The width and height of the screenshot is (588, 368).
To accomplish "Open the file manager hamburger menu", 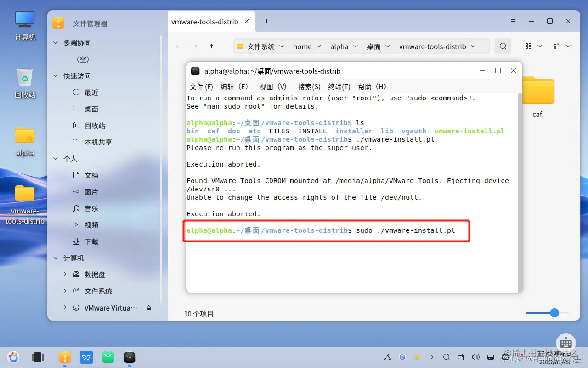I will [513, 21].
